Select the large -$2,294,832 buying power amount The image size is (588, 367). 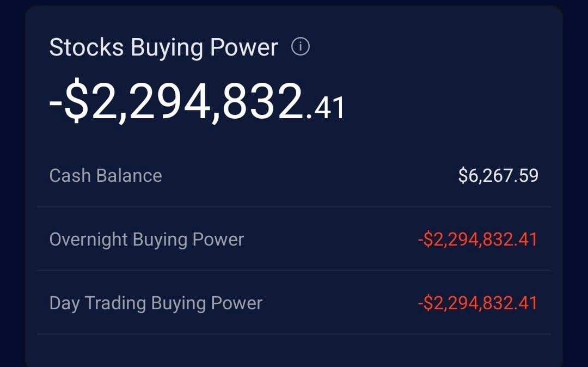coord(177,101)
